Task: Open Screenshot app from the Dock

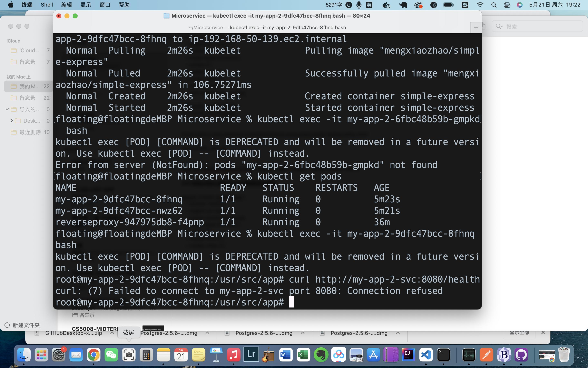Action: pyautogui.click(x=129, y=355)
